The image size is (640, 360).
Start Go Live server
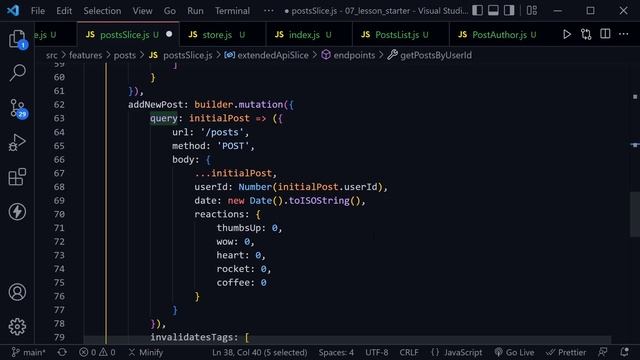click(514, 352)
